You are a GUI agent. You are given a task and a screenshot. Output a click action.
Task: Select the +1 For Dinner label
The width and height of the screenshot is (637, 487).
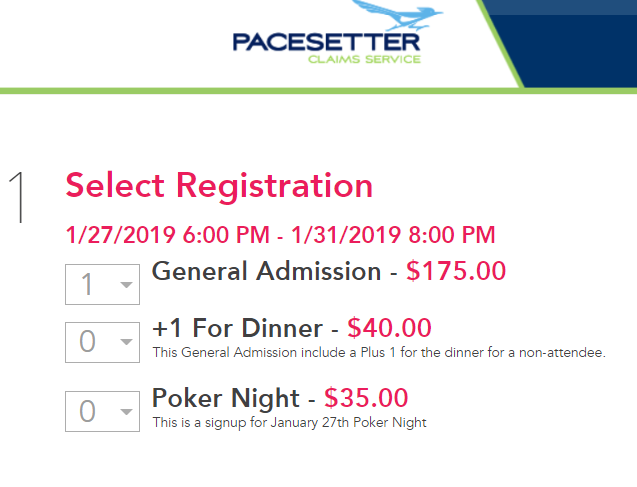tap(237, 328)
